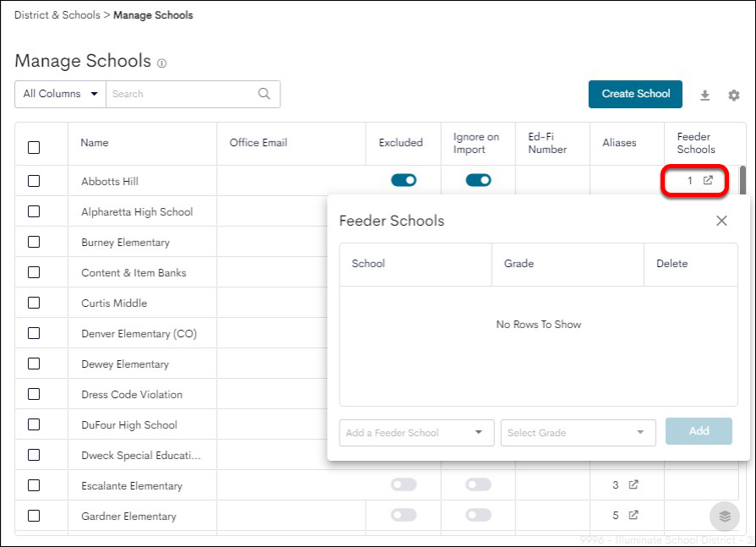Screen dimensions: 756x547
Task: Close the Feeder Schools popup
Action: (721, 221)
